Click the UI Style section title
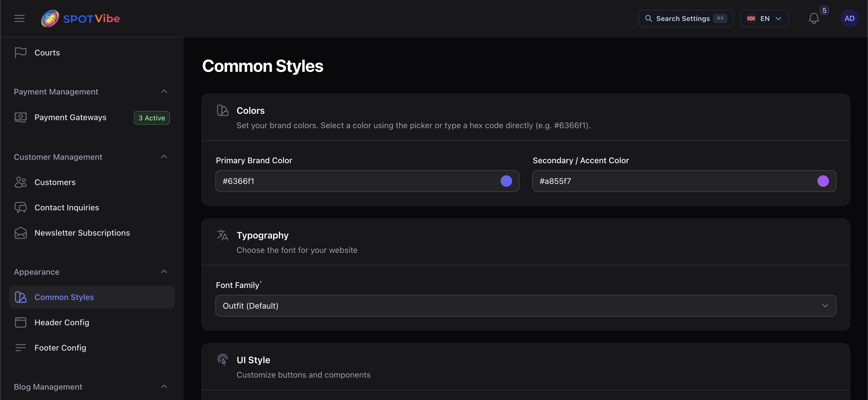 click(253, 360)
